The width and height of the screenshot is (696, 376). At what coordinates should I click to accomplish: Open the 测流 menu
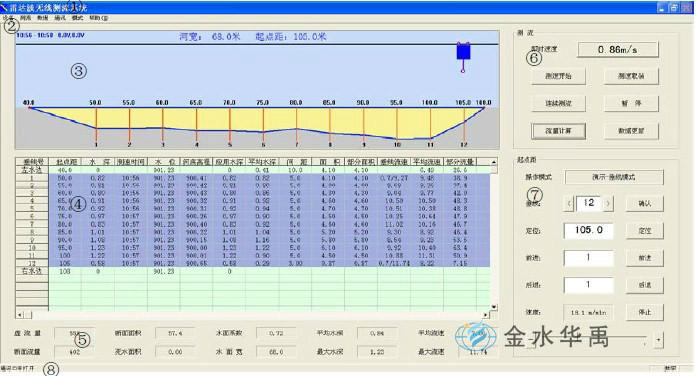[x=26, y=18]
